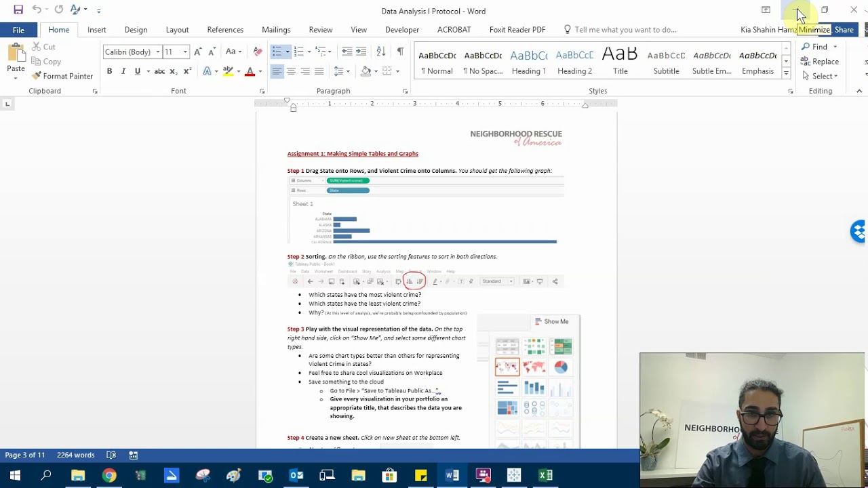Image resolution: width=868 pixels, height=488 pixels.
Task: Apply the paragraph shading color
Action: 366,71
